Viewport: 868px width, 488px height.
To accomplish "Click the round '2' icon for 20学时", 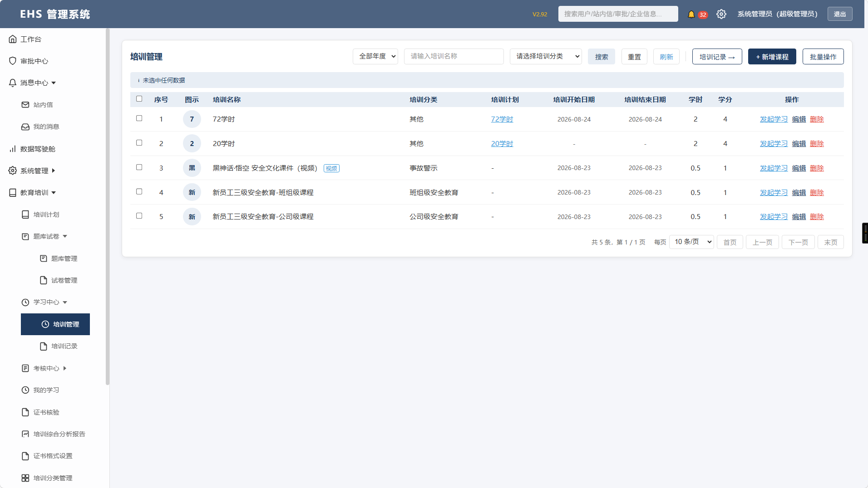I will pyautogui.click(x=192, y=144).
